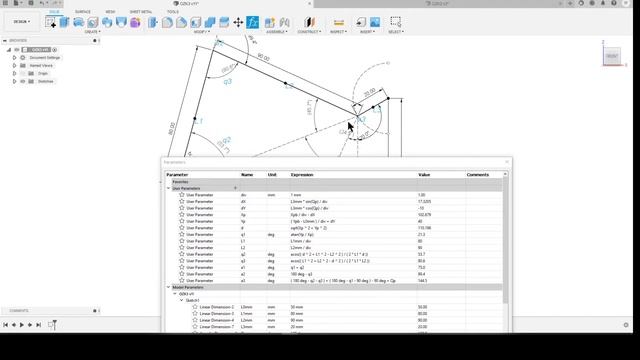Click the Offset Plane construct icon
This screenshot has height=360, width=640.
coord(309,22)
